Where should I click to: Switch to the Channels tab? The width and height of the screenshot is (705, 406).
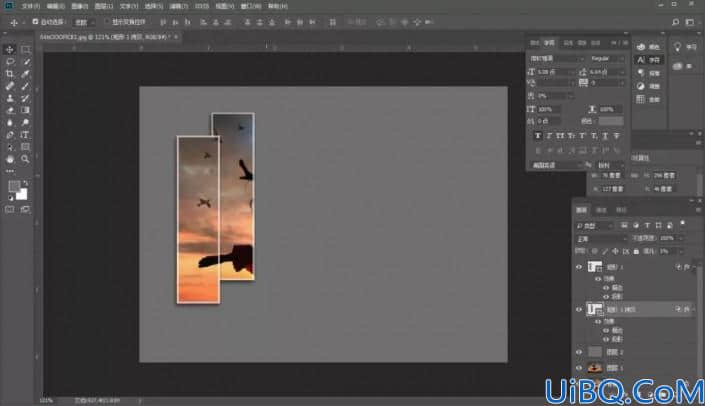point(601,210)
